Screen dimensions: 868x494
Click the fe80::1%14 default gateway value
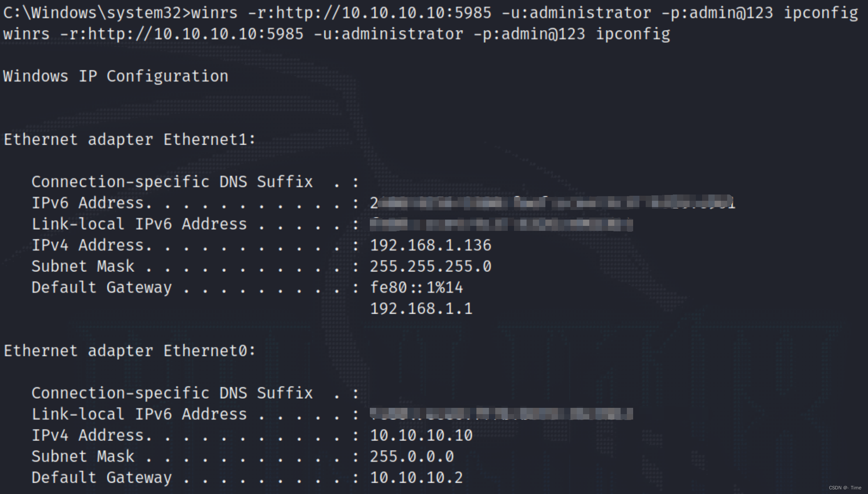point(416,288)
